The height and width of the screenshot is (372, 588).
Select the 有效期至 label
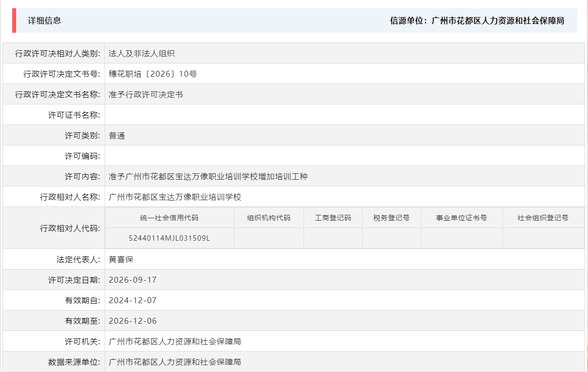tap(82, 321)
